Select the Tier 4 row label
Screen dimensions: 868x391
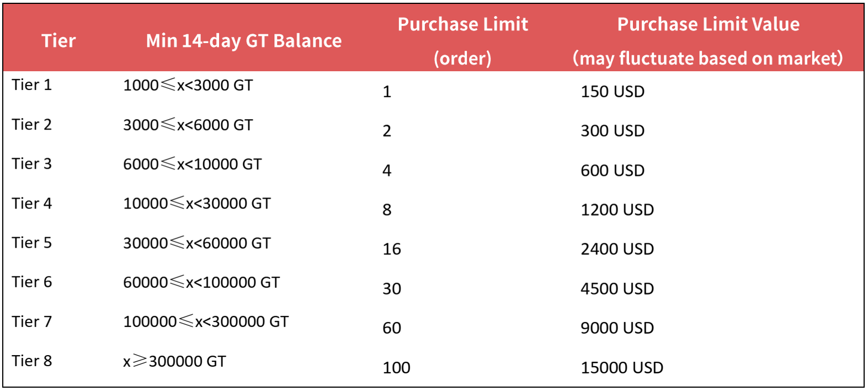tap(32, 203)
